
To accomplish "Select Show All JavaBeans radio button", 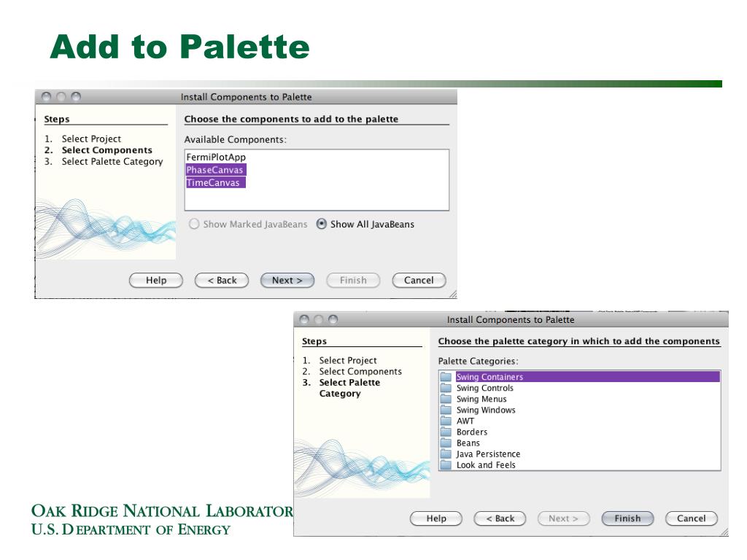I will [x=322, y=224].
